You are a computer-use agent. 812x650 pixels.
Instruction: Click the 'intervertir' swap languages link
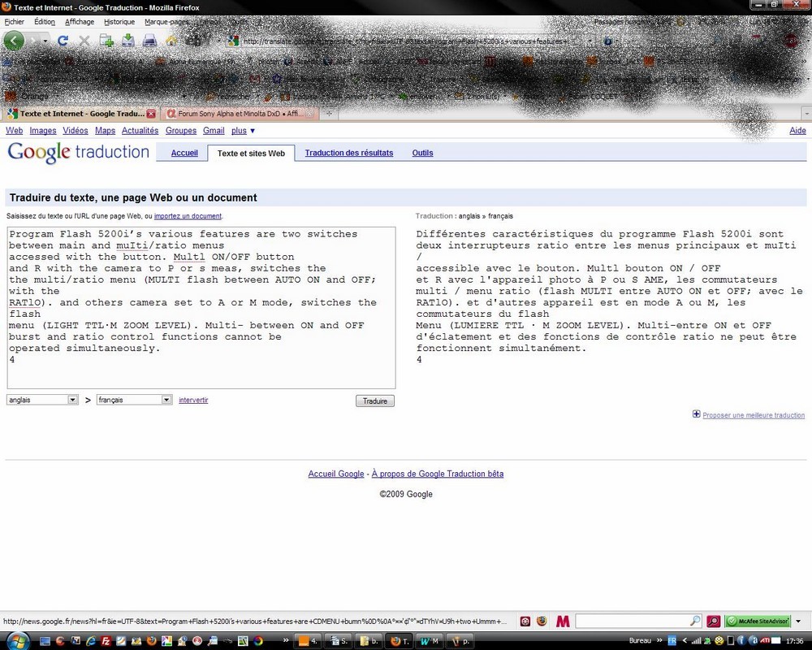click(x=194, y=401)
